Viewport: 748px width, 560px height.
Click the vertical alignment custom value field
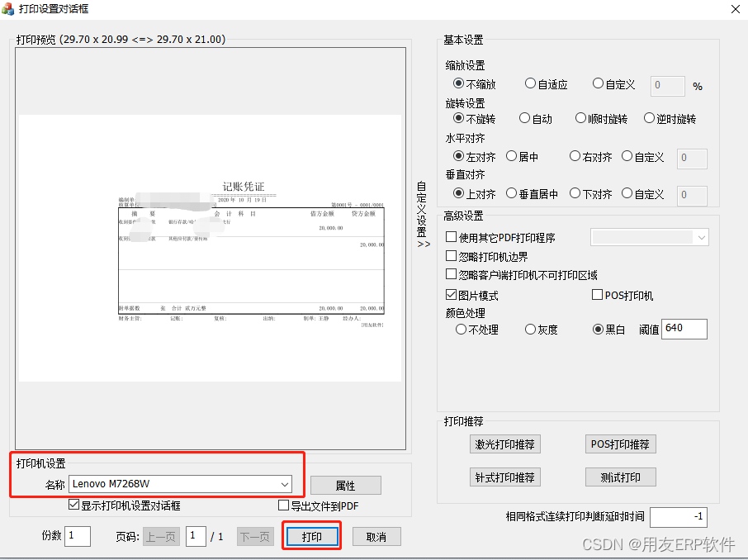(x=692, y=195)
